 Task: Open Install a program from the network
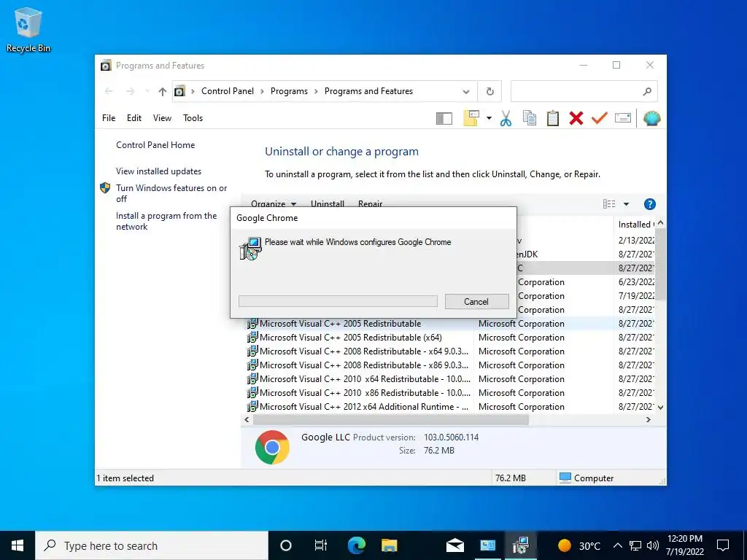(166, 221)
